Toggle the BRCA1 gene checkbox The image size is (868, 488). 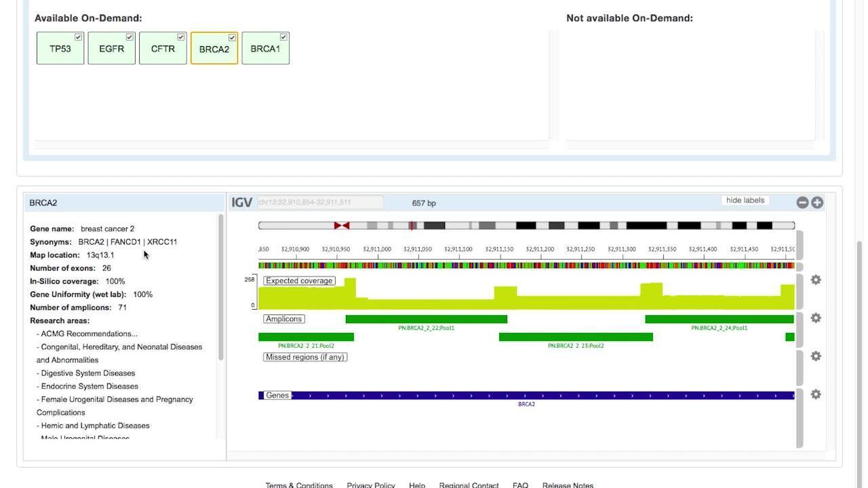coord(283,37)
